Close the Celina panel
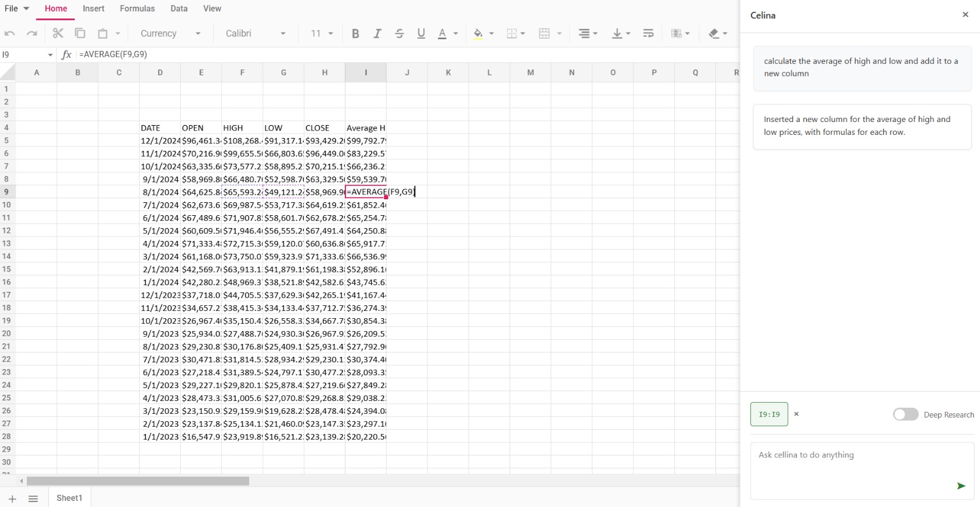 (965, 15)
